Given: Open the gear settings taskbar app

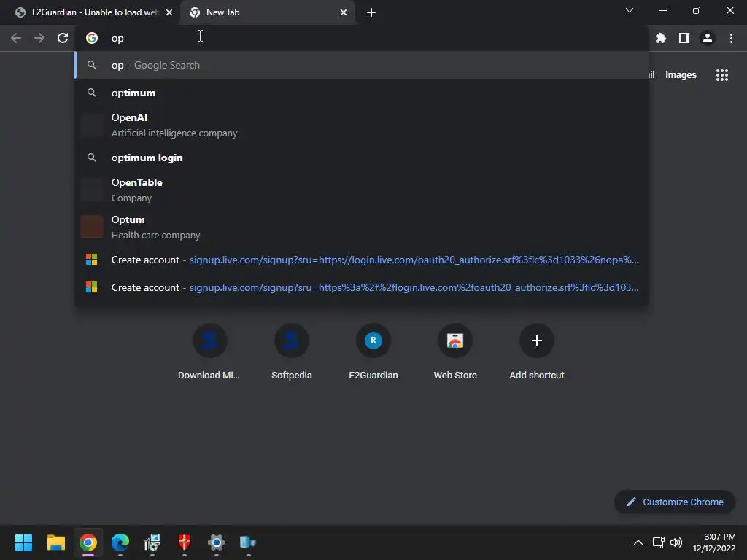Looking at the screenshot, I should (x=216, y=542).
